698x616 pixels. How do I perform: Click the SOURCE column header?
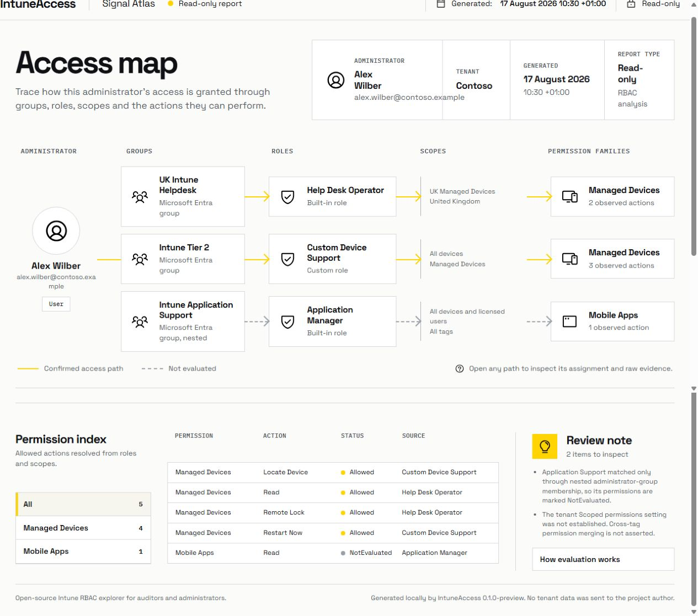tap(413, 436)
